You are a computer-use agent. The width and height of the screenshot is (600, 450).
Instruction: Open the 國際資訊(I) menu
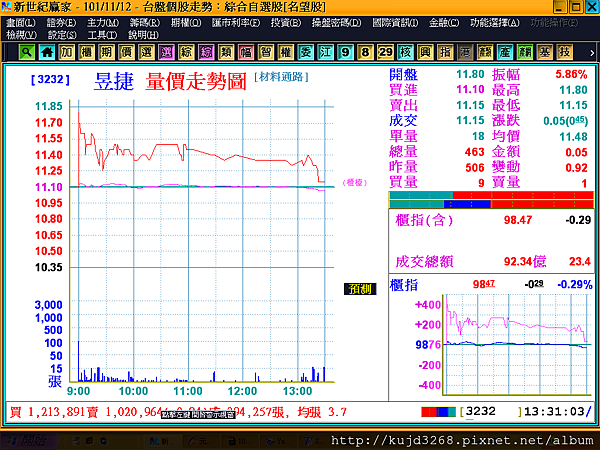(x=395, y=23)
